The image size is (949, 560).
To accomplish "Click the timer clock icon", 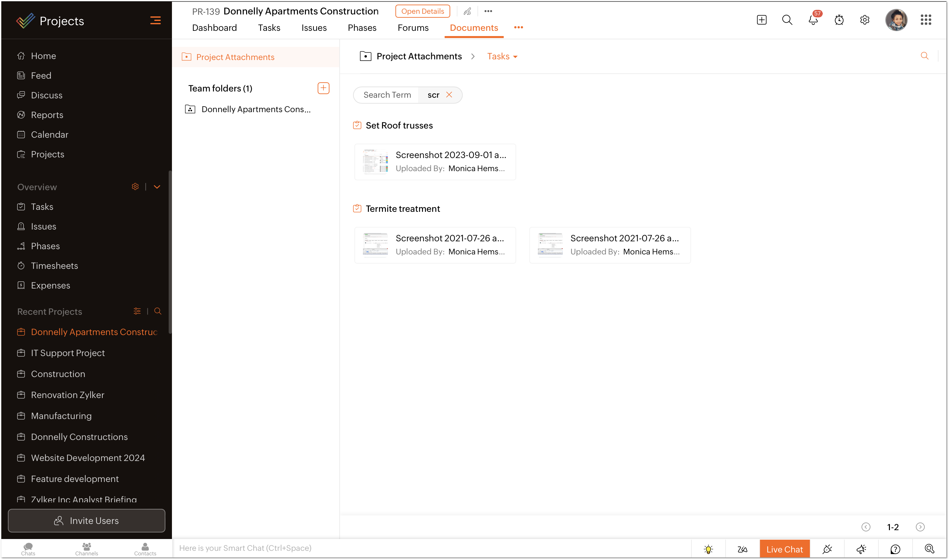I will click(x=839, y=20).
